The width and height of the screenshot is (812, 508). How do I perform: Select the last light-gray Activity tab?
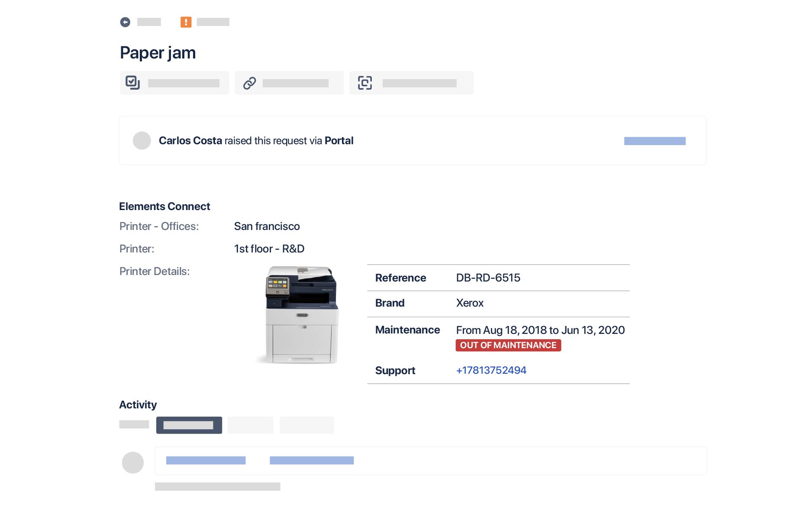[x=307, y=425]
